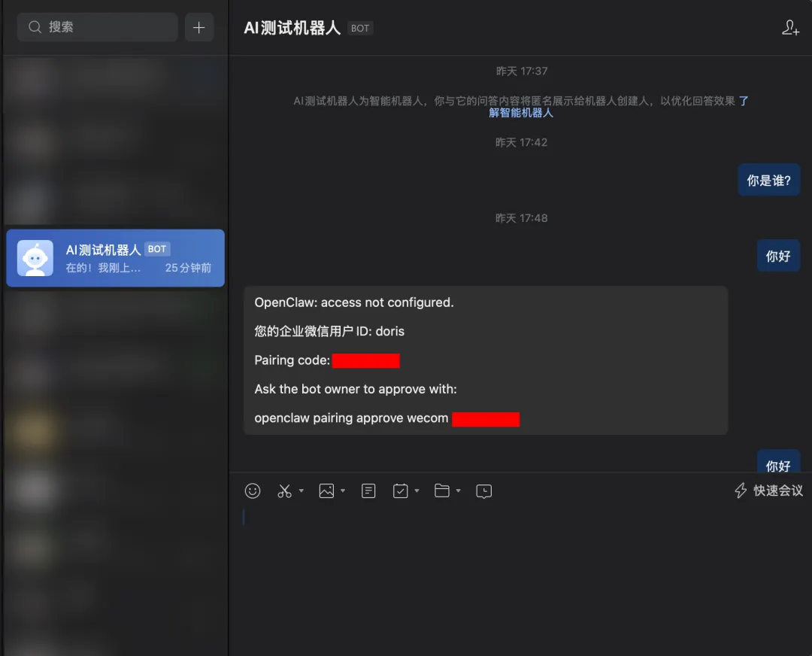The height and width of the screenshot is (656, 812).
Task: Click the document note icon in toolbar
Action: click(368, 490)
